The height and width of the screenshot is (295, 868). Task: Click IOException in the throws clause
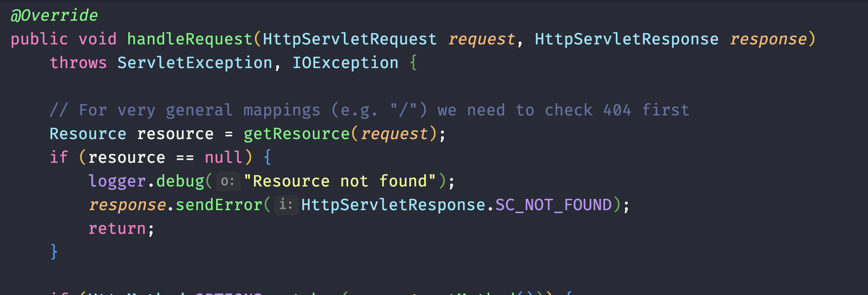[x=345, y=63]
